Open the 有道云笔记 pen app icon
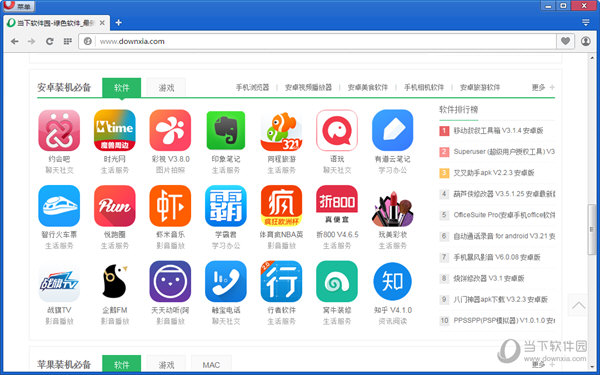 tap(393, 130)
